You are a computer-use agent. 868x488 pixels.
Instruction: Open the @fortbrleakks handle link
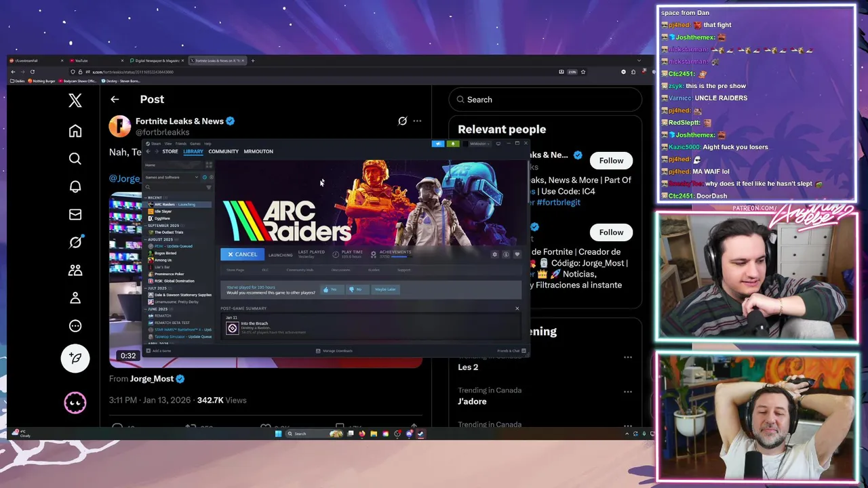pyautogui.click(x=162, y=132)
